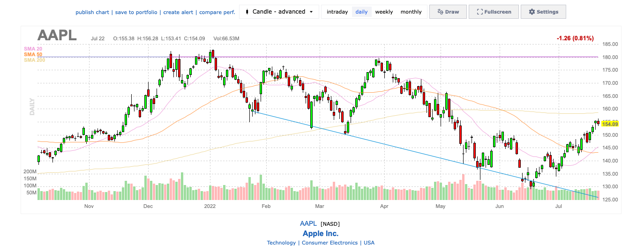
Task: Click the Feb date axis label
Action: (x=266, y=206)
